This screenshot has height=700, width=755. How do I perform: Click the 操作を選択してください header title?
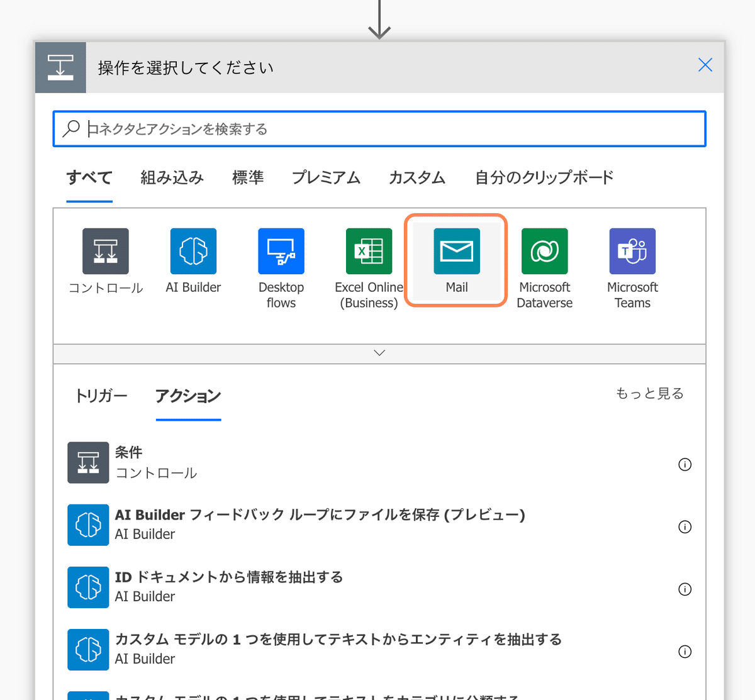point(186,68)
